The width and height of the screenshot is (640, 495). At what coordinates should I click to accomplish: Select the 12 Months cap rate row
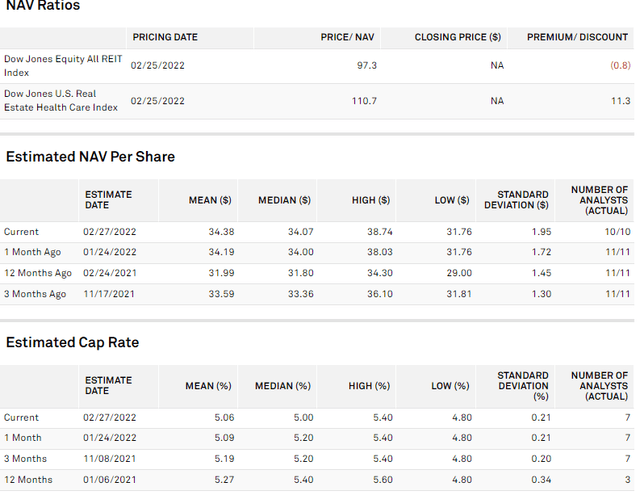317,479
